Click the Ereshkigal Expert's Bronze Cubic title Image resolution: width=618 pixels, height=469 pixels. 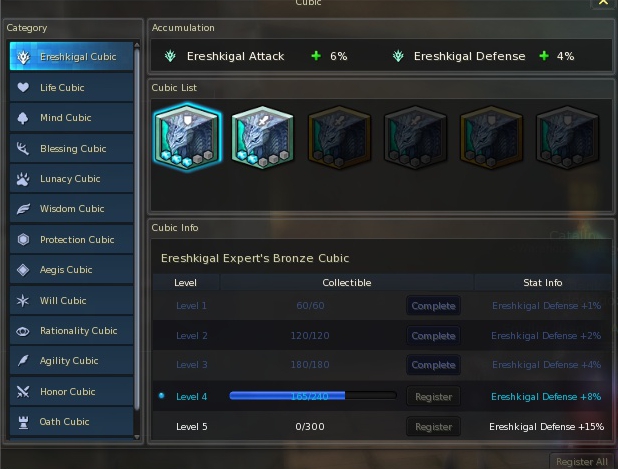pyautogui.click(x=255, y=259)
